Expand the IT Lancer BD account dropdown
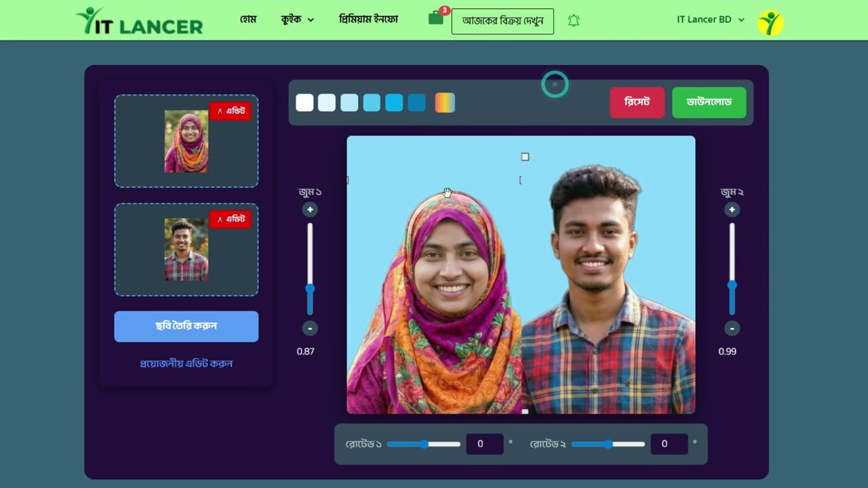The image size is (868, 488). click(710, 20)
